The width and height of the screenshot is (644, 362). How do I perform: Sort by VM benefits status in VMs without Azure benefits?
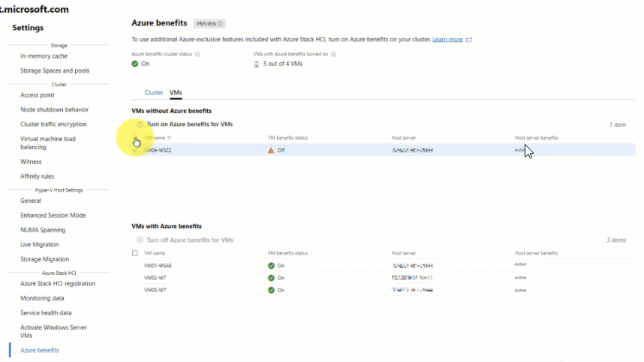point(287,138)
